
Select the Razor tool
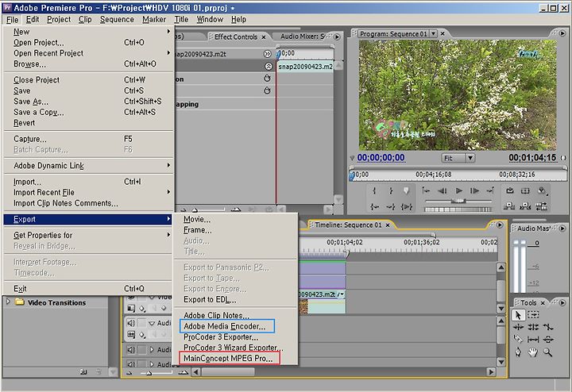tap(518, 340)
